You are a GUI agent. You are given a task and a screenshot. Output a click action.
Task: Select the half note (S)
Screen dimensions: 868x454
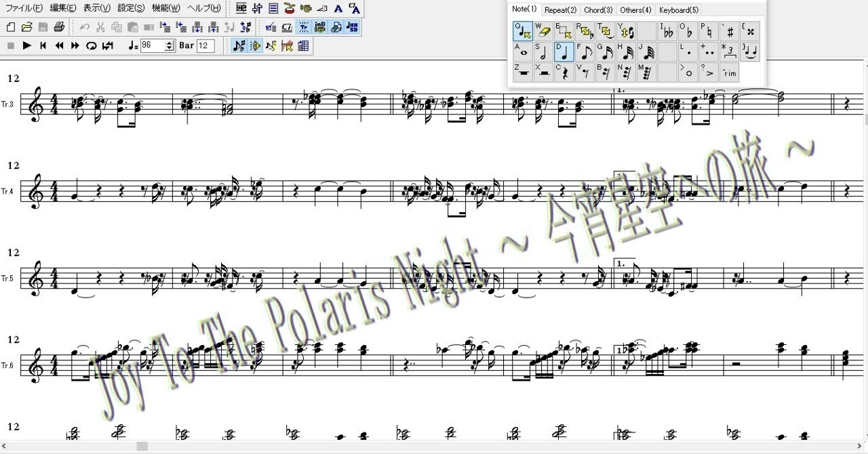543,51
